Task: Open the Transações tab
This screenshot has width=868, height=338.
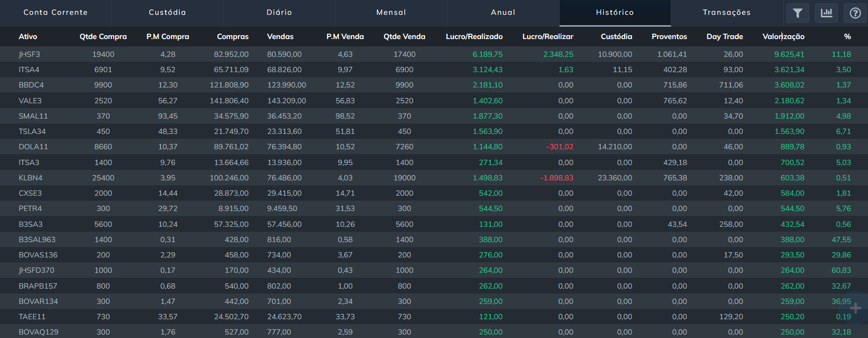Action: point(727,12)
